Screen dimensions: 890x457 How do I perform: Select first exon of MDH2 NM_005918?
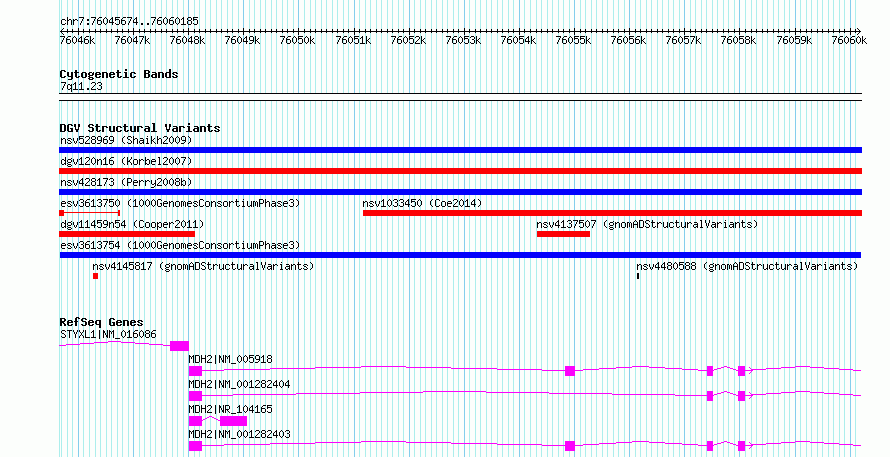click(x=195, y=371)
